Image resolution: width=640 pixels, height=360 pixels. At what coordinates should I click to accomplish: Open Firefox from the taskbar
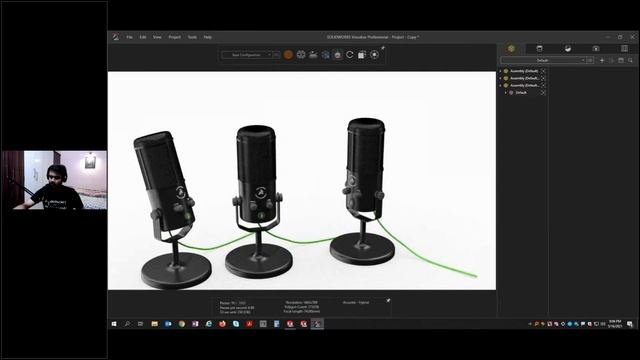click(222, 324)
